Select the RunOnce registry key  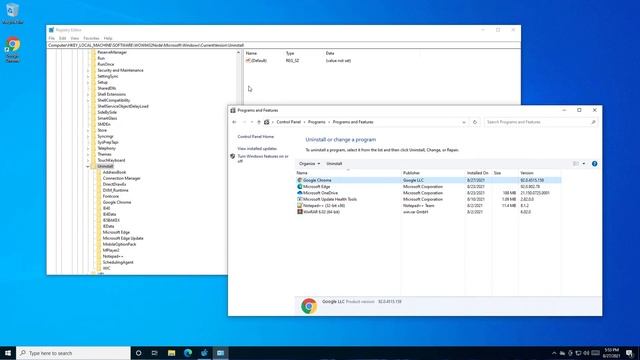coord(106,64)
